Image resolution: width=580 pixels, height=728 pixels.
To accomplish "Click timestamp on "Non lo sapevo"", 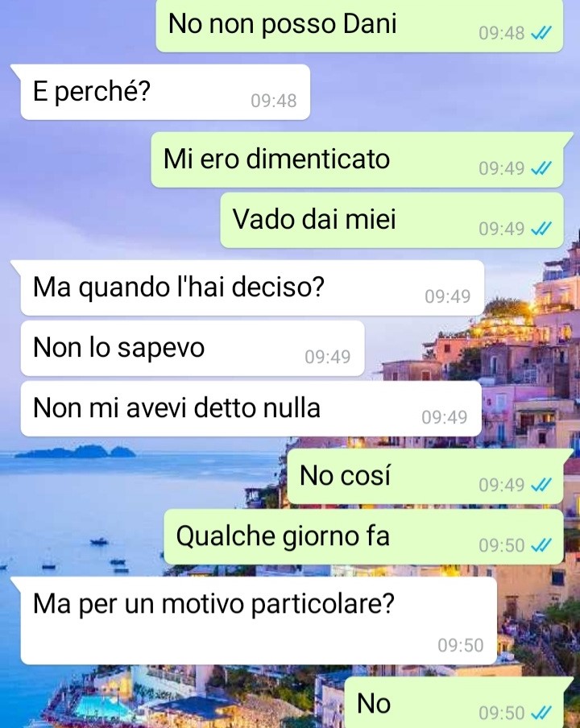I will [x=328, y=357].
